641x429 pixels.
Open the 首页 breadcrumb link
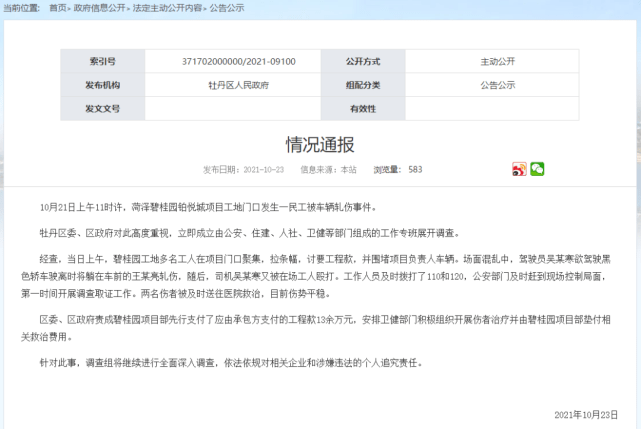[58, 8]
